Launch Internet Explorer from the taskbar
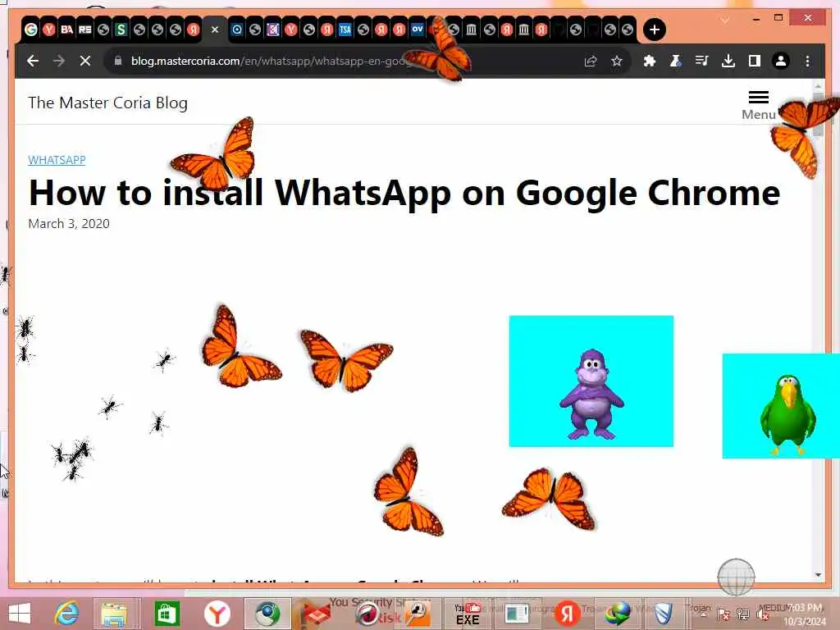Viewport: 840px width, 630px height. 67,614
